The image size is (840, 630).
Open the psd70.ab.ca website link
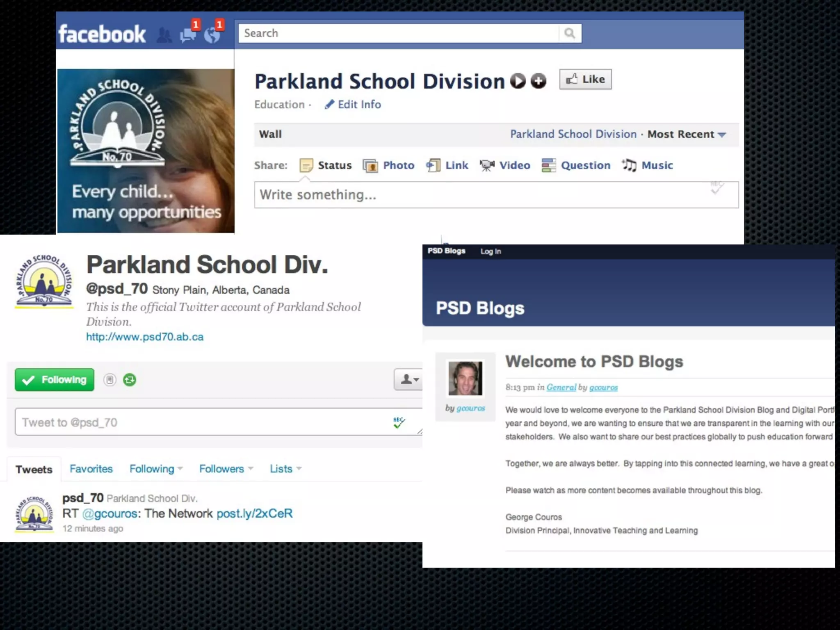point(145,337)
